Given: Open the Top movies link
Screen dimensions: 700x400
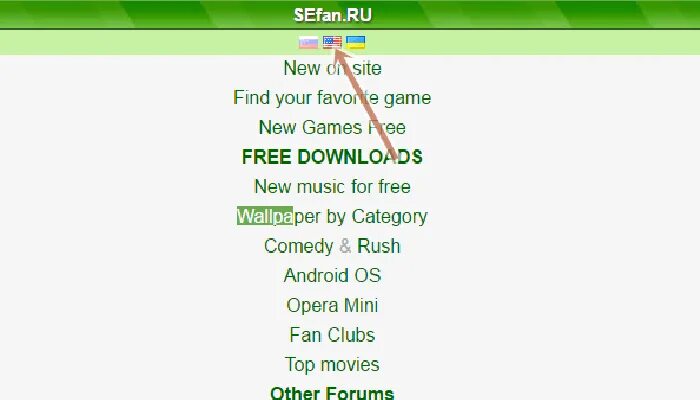Looking at the screenshot, I should click(332, 365).
